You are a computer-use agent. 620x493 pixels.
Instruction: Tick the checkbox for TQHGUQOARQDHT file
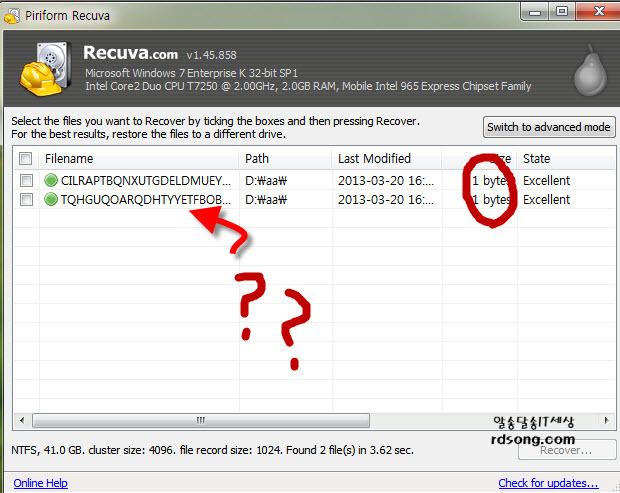26,200
